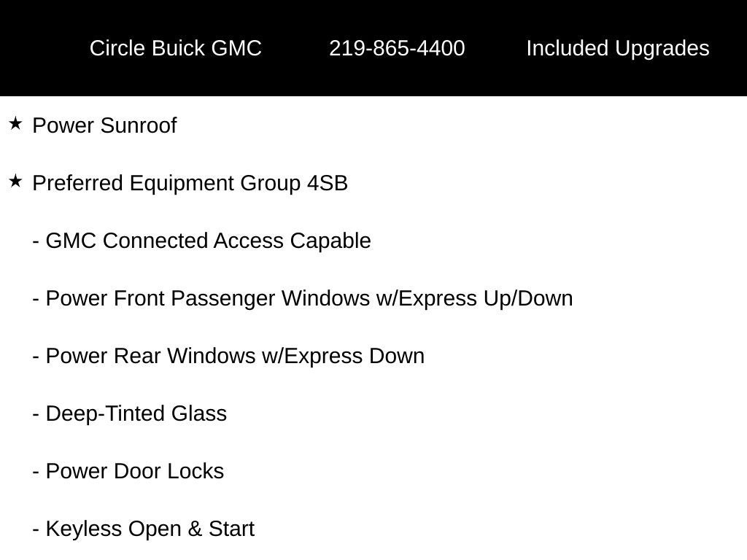The height and width of the screenshot is (560, 747).
Task: Click Power Front Passenger Windows feature text
Action: point(309,298)
